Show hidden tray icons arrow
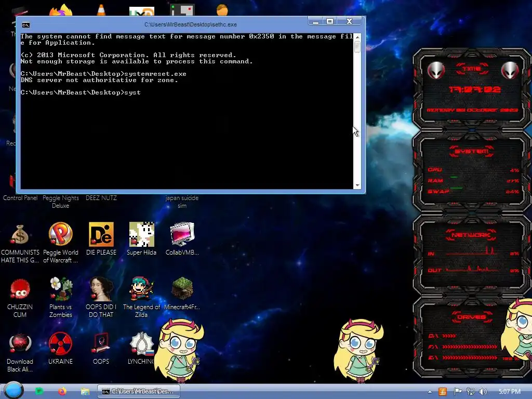532x399 pixels. tap(430, 392)
